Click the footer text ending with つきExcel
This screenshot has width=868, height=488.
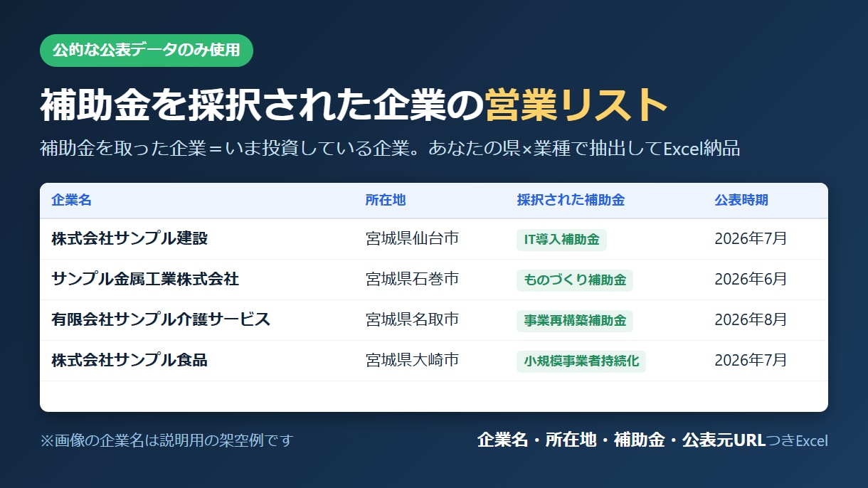click(652, 440)
